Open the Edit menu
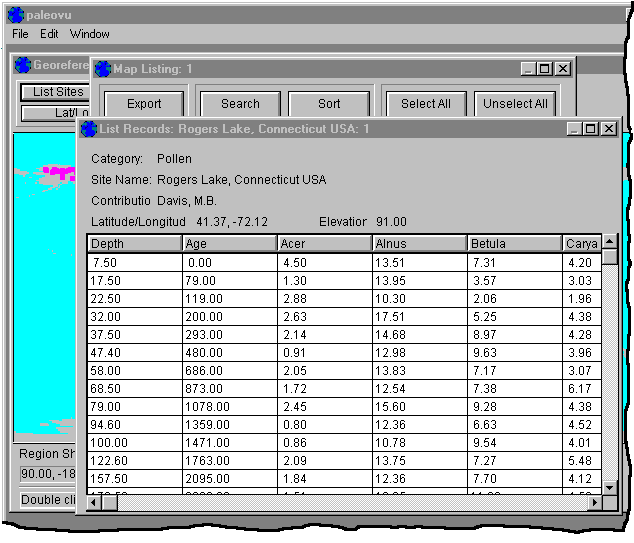 click(x=49, y=34)
